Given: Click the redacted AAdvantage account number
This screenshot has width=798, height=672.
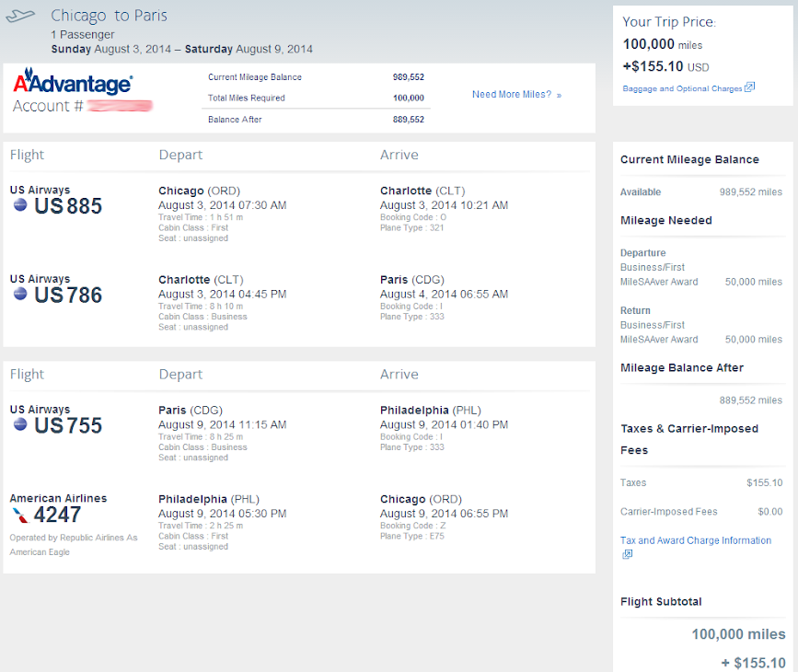Looking at the screenshot, I should tap(120, 105).
